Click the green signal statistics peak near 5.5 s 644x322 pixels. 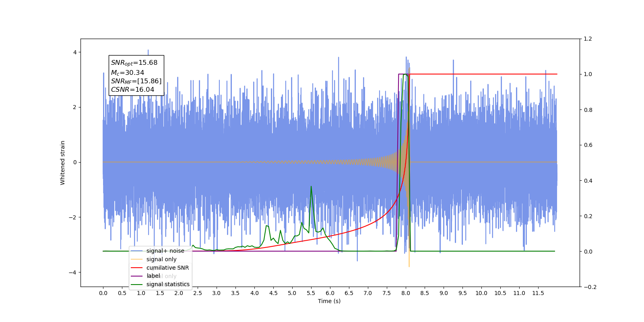click(x=311, y=187)
